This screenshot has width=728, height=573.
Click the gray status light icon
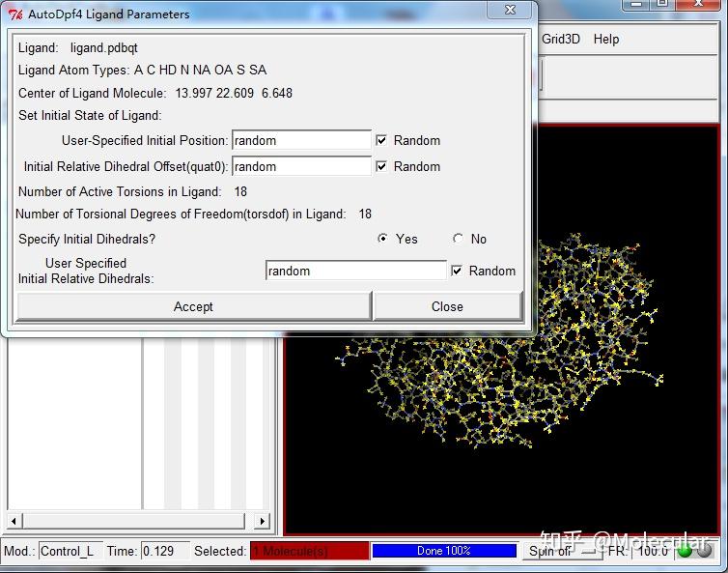pyautogui.click(x=704, y=551)
